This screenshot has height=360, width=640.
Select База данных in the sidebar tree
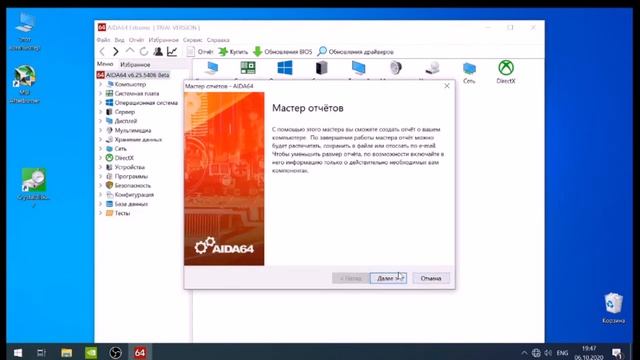pyautogui.click(x=127, y=204)
